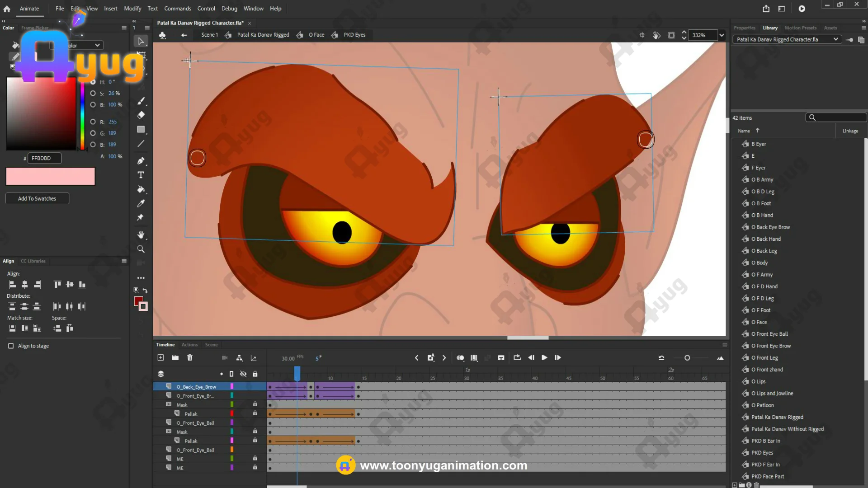This screenshot has height=488, width=868.
Task: Select the Eraser tool
Action: [141, 115]
